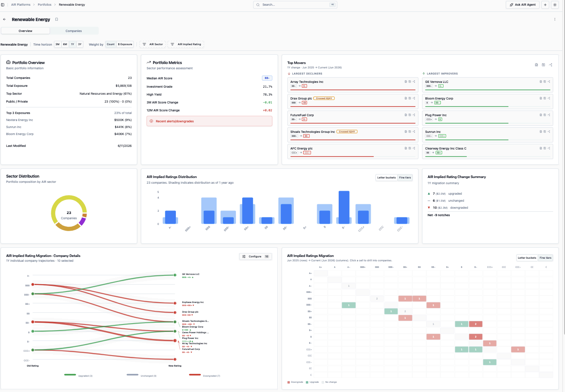Open document icon on Shoals Technologies card
Screen dimensions: 565x392
tap(406, 132)
